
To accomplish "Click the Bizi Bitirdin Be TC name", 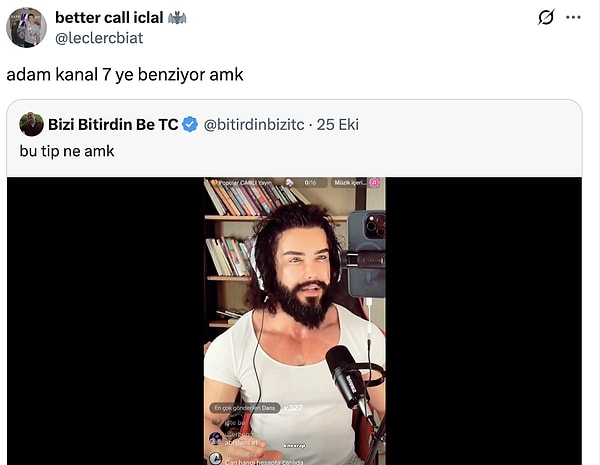I will [x=113, y=125].
